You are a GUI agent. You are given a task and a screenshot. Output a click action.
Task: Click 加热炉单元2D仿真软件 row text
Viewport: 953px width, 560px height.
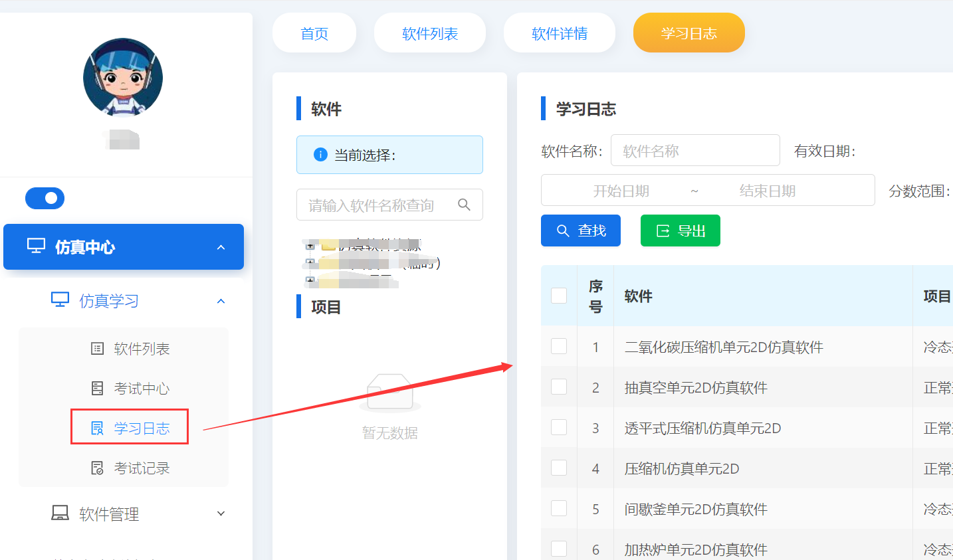click(696, 549)
